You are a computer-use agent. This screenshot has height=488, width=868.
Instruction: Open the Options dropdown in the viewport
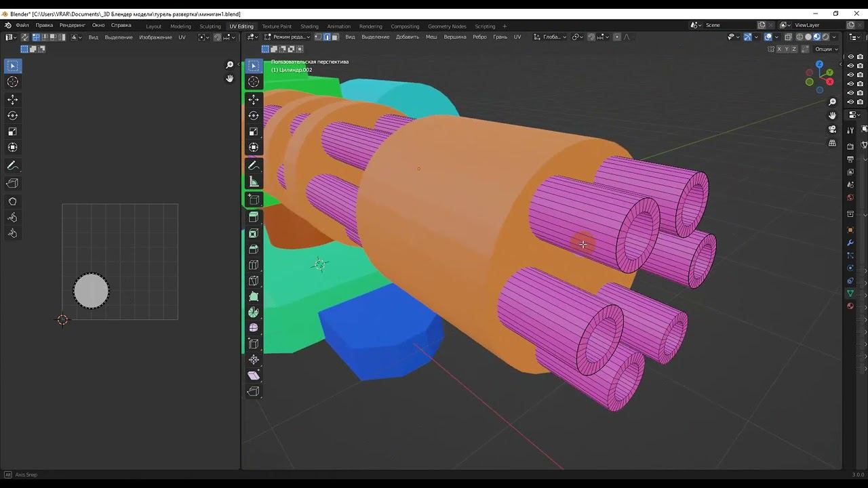pos(826,49)
